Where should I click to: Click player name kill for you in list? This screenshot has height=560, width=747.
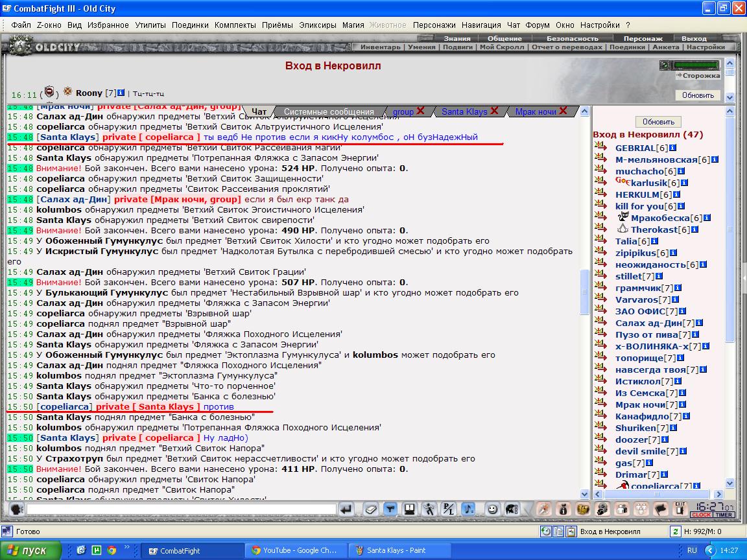639,206
